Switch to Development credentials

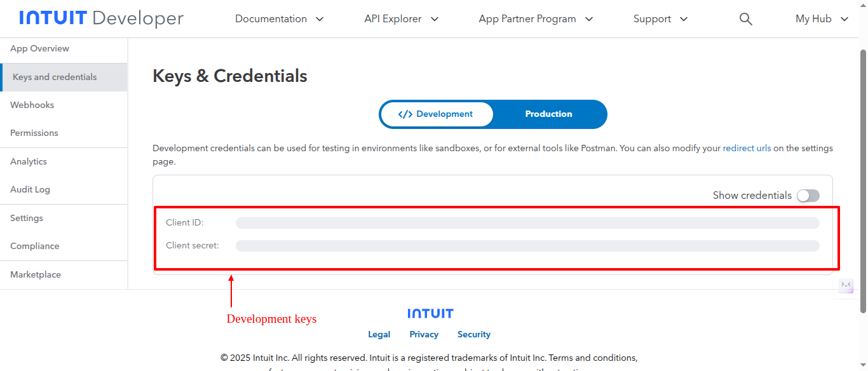(437, 114)
